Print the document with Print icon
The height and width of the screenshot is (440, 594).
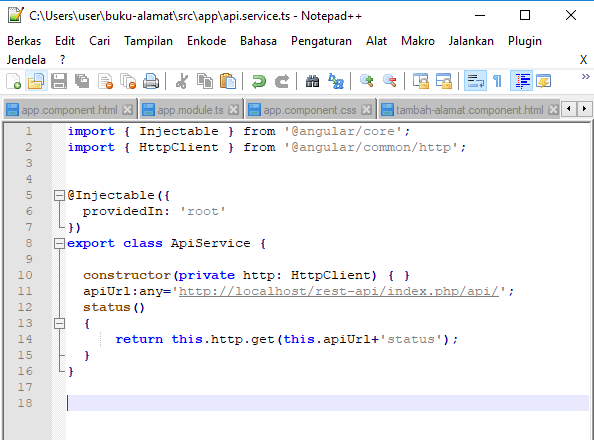151,81
